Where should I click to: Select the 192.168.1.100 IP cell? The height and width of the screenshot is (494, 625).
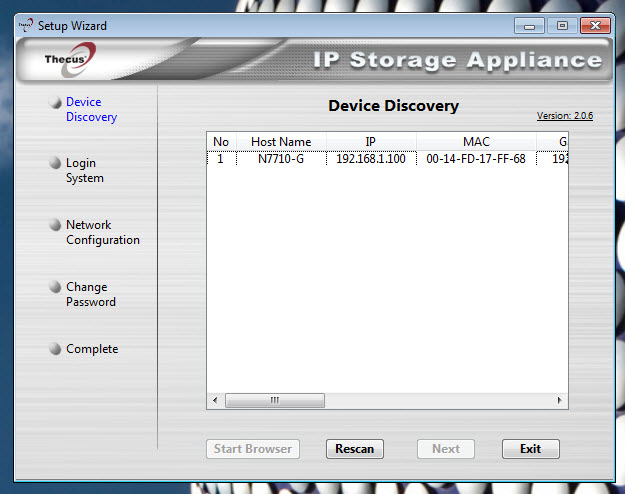[x=371, y=159]
